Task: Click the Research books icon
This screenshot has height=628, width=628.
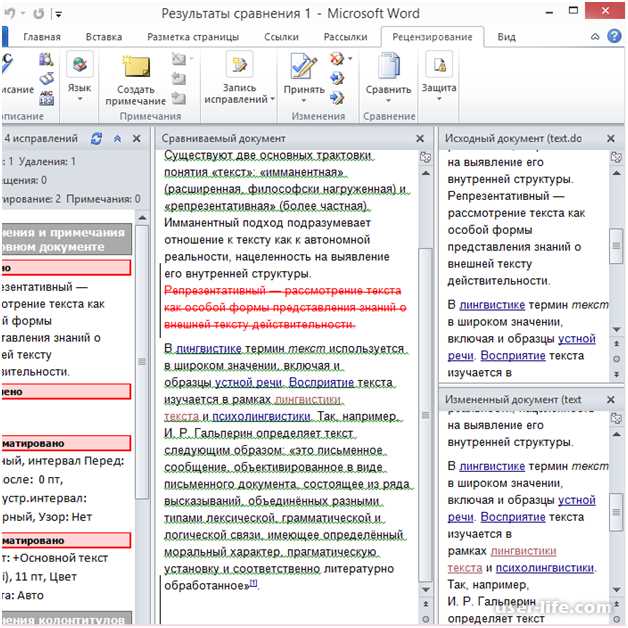Action: pos(46,59)
